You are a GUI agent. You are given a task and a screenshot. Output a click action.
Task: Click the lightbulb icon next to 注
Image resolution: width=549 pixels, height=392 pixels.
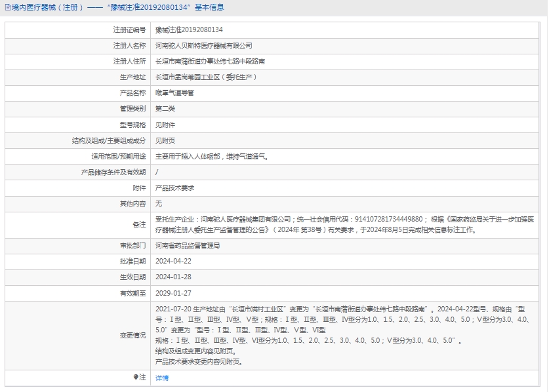[136, 378]
